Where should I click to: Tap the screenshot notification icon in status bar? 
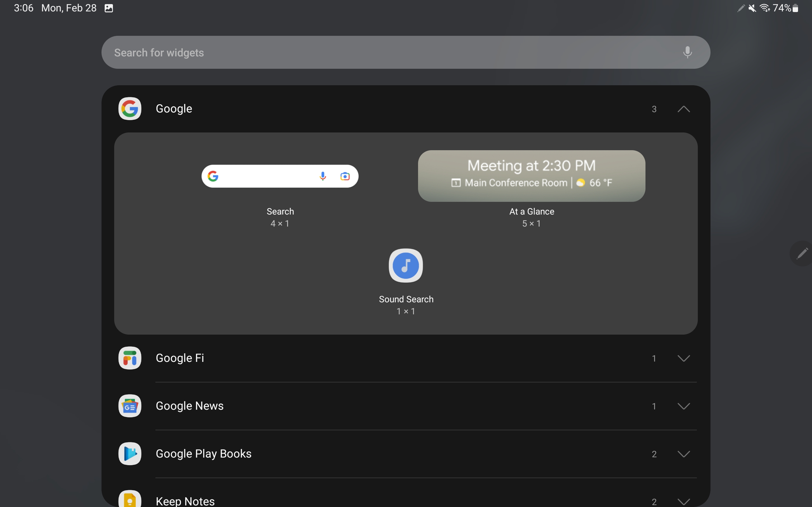click(x=109, y=8)
